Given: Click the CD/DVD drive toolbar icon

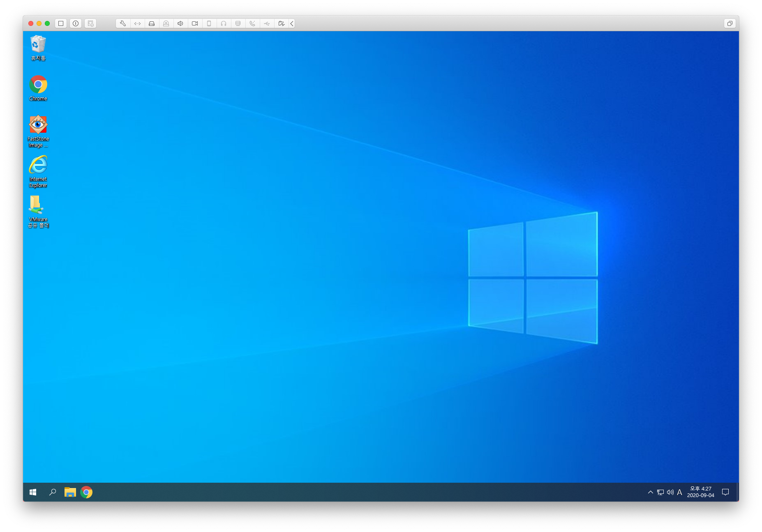Looking at the screenshot, I should click(x=166, y=23).
